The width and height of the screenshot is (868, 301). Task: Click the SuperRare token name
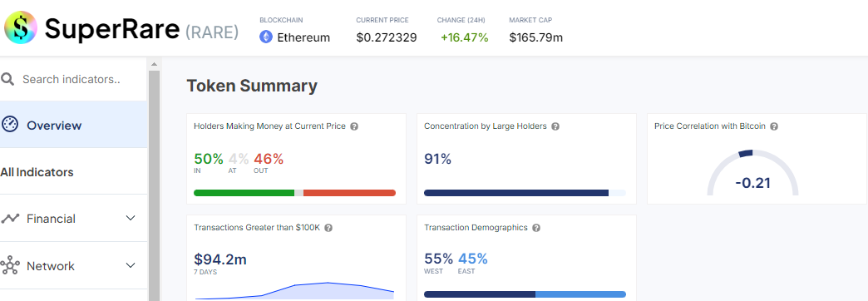[x=111, y=29]
